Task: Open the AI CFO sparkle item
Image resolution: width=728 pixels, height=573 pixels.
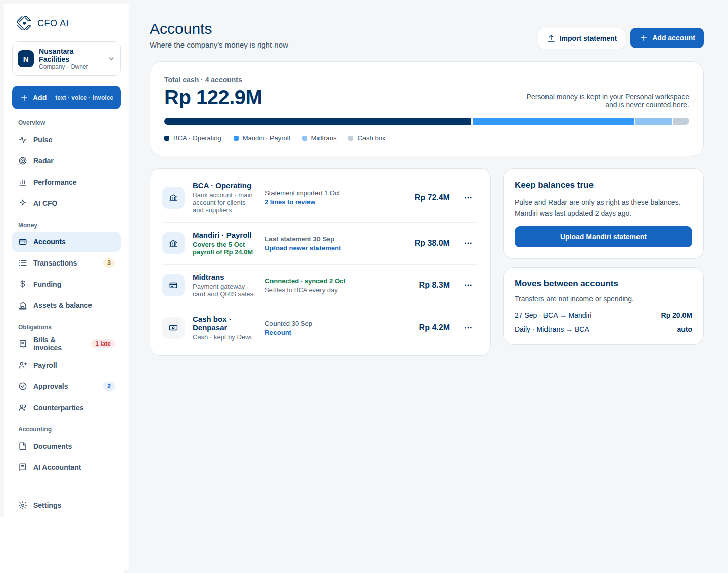Action: pos(66,203)
